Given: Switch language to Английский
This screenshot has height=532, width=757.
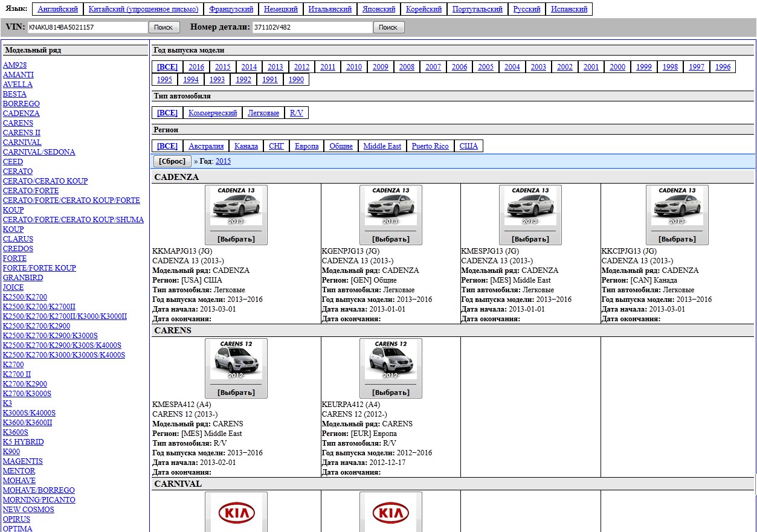Looking at the screenshot, I should tap(58, 9).
